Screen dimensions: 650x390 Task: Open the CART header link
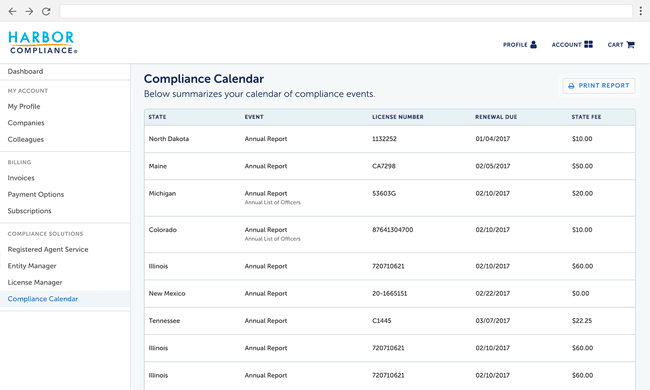pos(621,44)
